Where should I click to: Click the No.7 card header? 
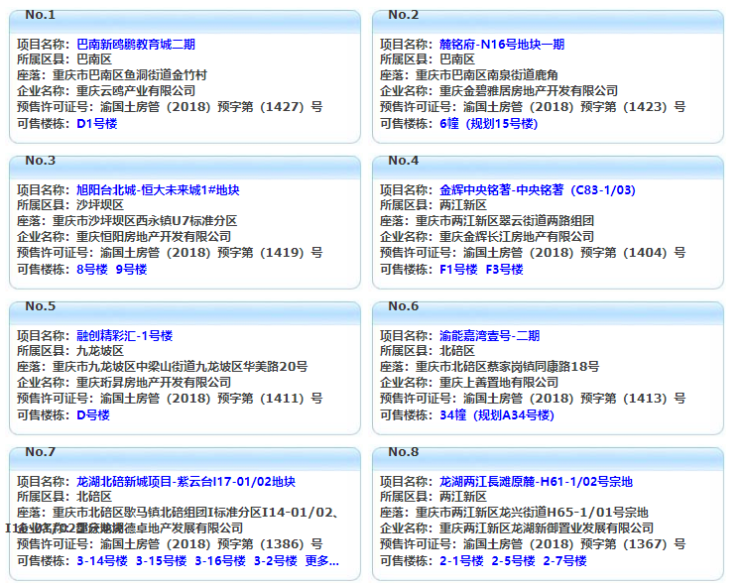coord(185,458)
